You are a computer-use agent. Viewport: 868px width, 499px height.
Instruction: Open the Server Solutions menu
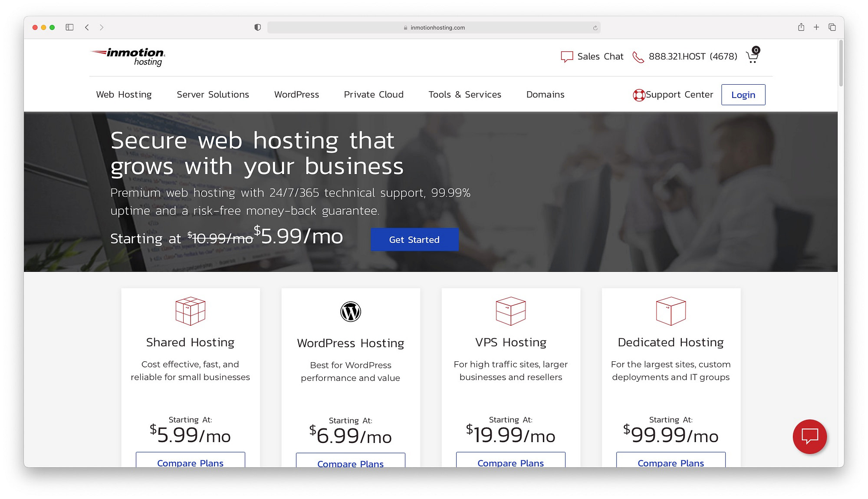coord(213,95)
